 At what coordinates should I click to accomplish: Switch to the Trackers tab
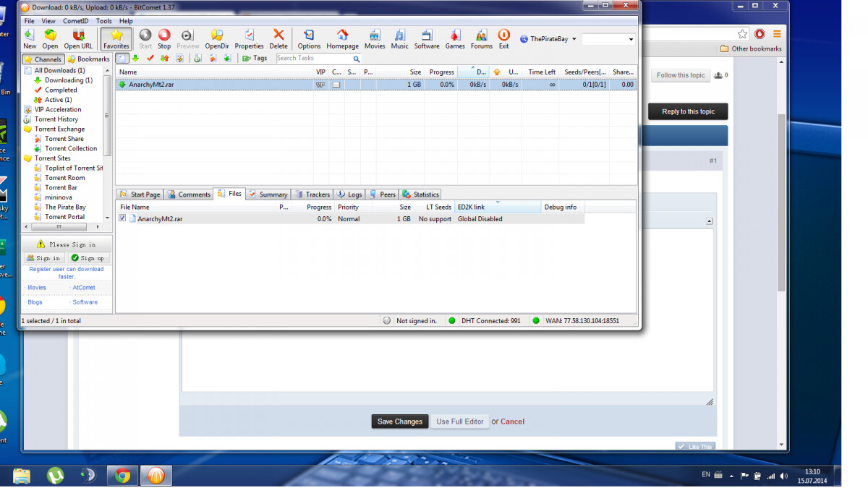(x=312, y=194)
